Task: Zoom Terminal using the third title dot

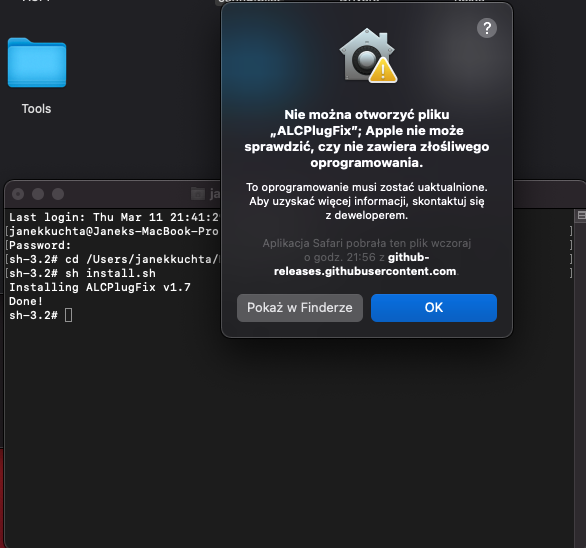Action: tap(58, 194)
